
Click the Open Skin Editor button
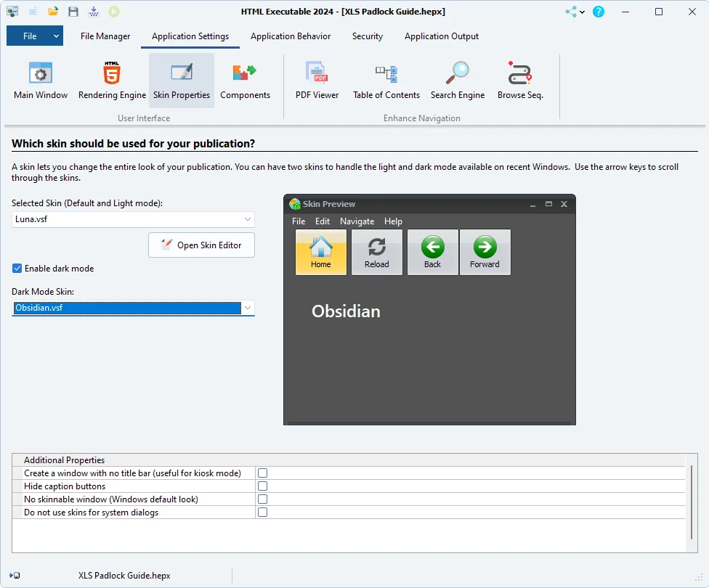tap(201, 245)
